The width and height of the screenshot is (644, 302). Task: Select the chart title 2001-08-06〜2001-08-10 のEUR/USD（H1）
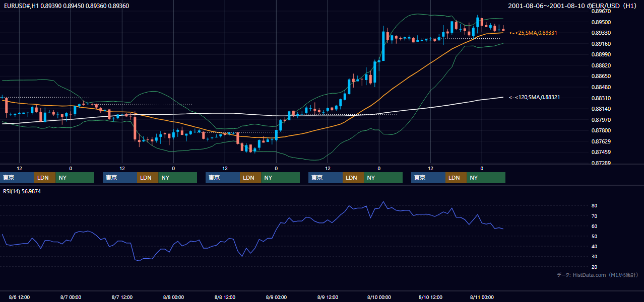point(573,6)
